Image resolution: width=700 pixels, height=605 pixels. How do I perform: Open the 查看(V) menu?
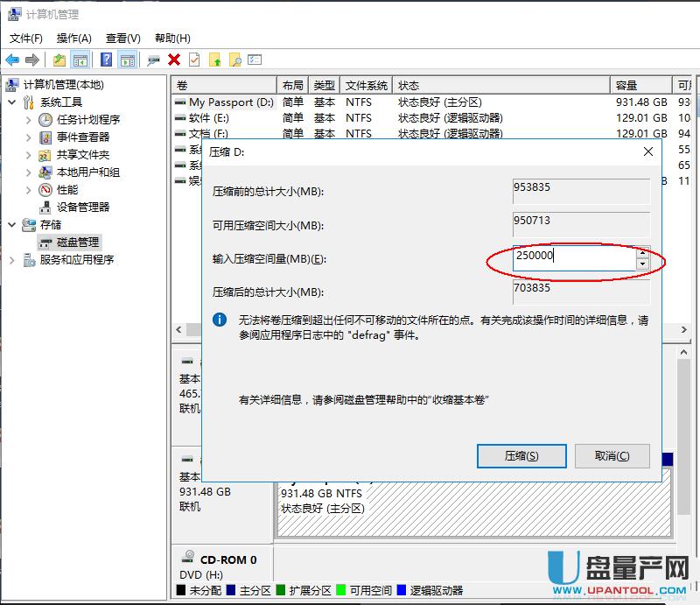122,39
